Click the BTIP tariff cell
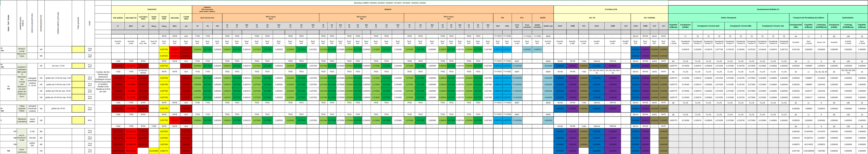 click(x=90, y=50)
